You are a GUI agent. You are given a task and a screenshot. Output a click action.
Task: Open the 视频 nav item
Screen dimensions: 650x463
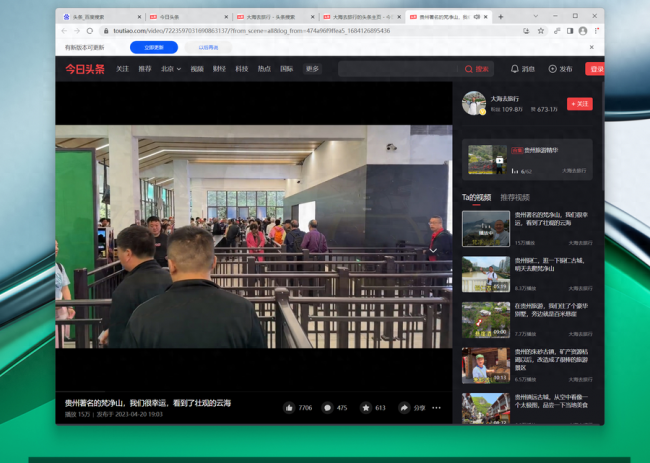(x=197, y=69)
